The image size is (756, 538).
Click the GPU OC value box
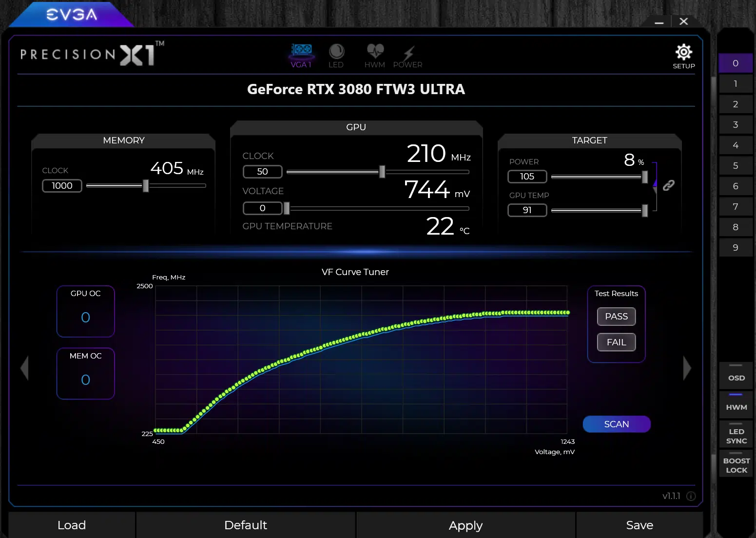86,311
